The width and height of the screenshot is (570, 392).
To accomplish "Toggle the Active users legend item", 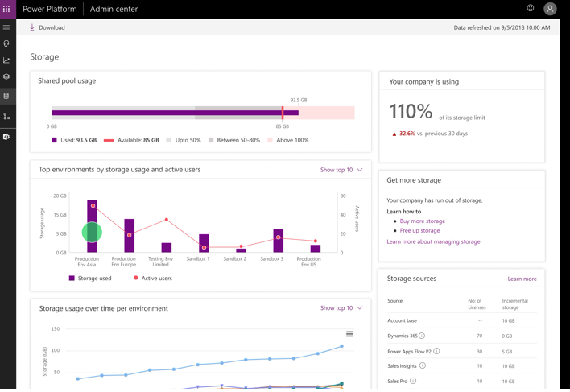I will tap(153, 278).
